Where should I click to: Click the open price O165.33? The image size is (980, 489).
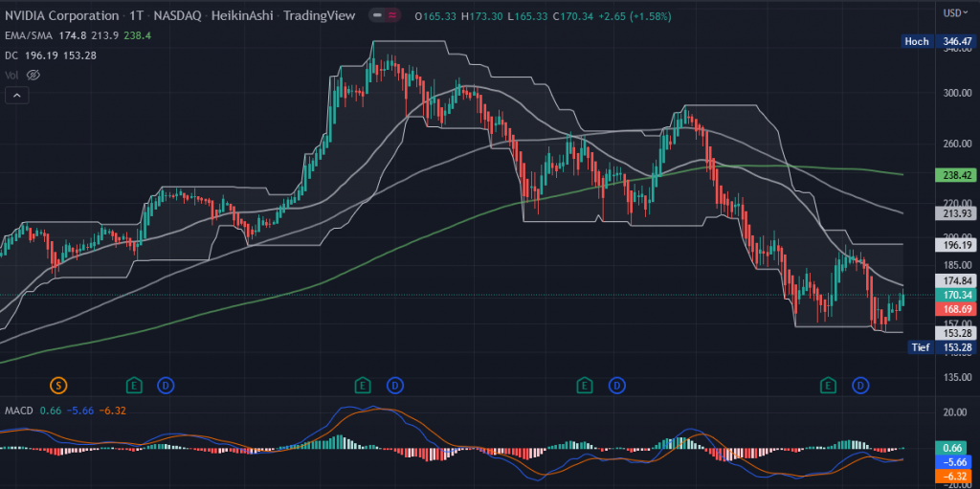click(x=436, y=16)
